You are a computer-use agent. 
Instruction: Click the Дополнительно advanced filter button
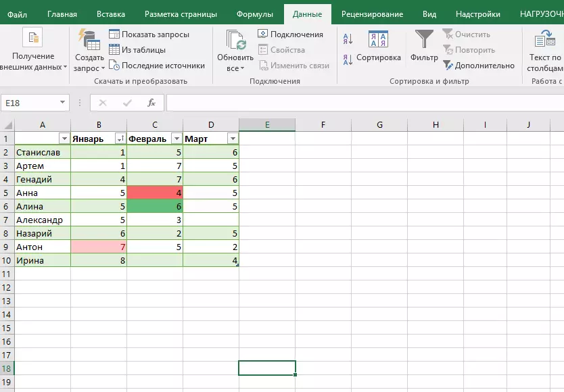tap(479, 66)
